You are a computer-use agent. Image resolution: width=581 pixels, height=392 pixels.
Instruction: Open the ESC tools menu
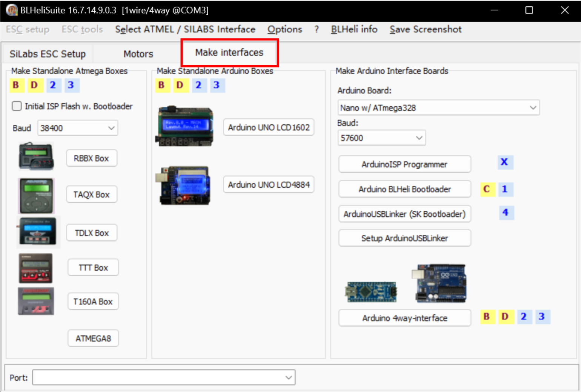(82, 29)
